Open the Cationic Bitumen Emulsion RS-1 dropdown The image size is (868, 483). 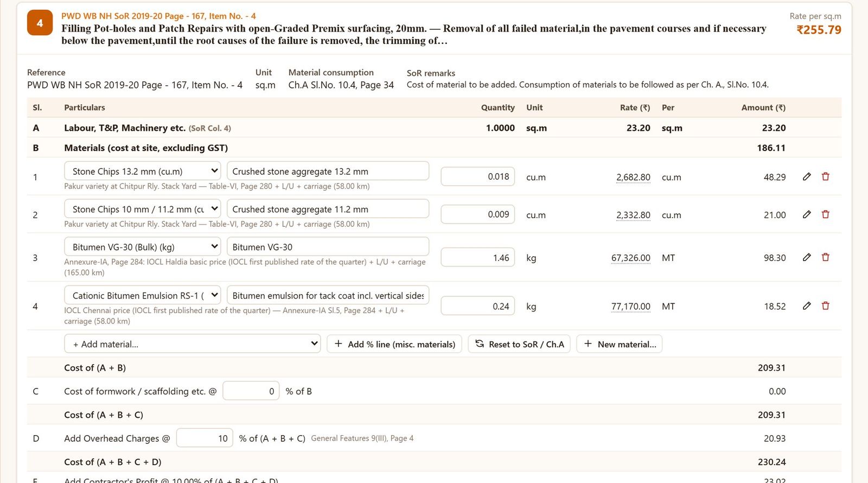point(143,295)
